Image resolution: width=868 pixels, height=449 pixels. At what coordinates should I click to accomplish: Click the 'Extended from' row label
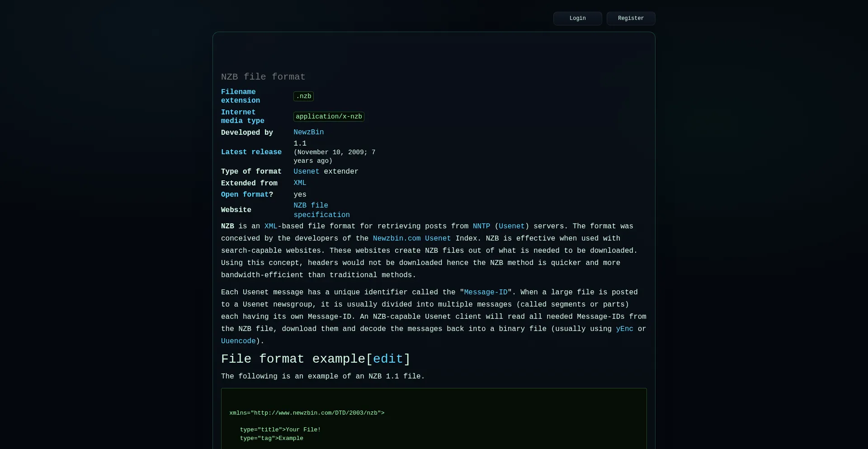pos(249,183)
